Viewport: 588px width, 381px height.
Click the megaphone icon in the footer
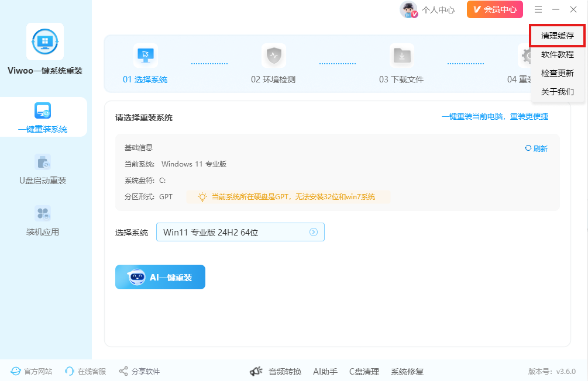[x=256, y=371]
